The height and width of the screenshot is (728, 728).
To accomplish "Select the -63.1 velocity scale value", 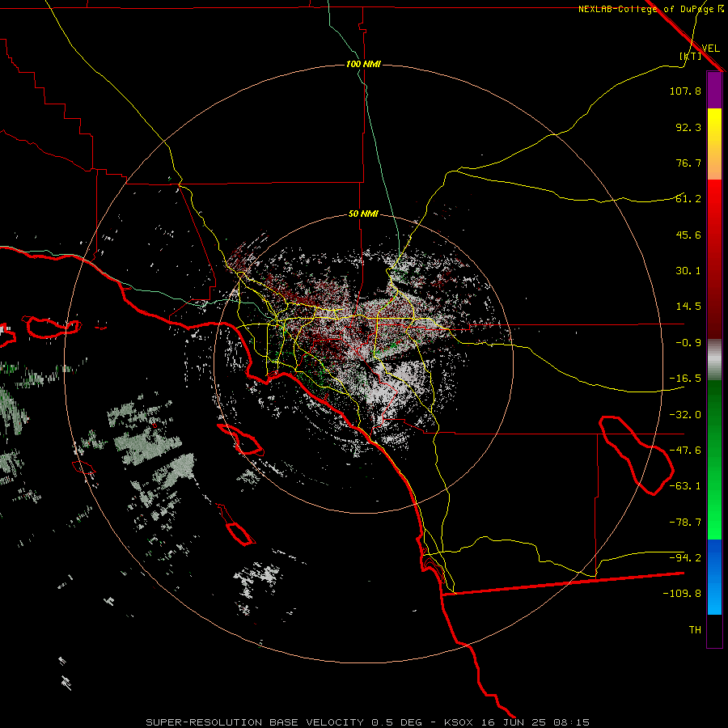I will (685, 486).
